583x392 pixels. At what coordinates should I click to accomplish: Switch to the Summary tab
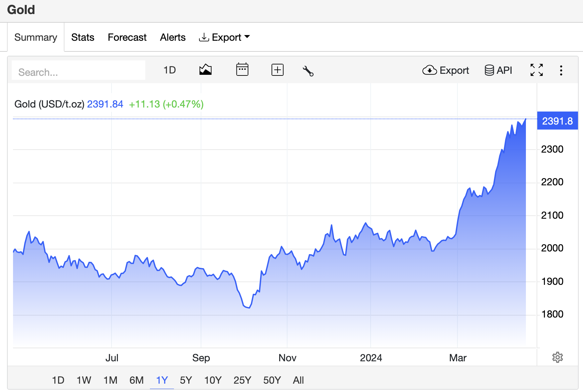(x=36, y=37)
